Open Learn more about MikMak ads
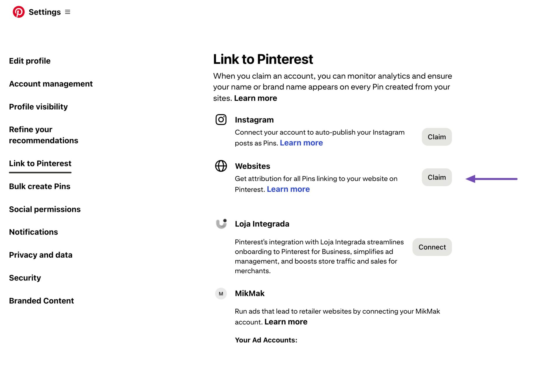Image resolution: width=560 pixels, height=392 pixels. (x=286, y=321)
